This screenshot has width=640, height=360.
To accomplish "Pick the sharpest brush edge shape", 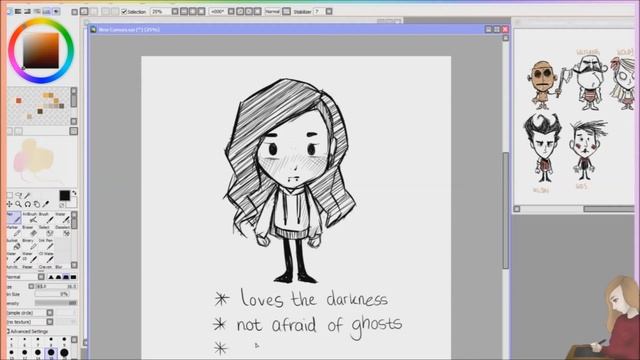I will coord(51,277).
